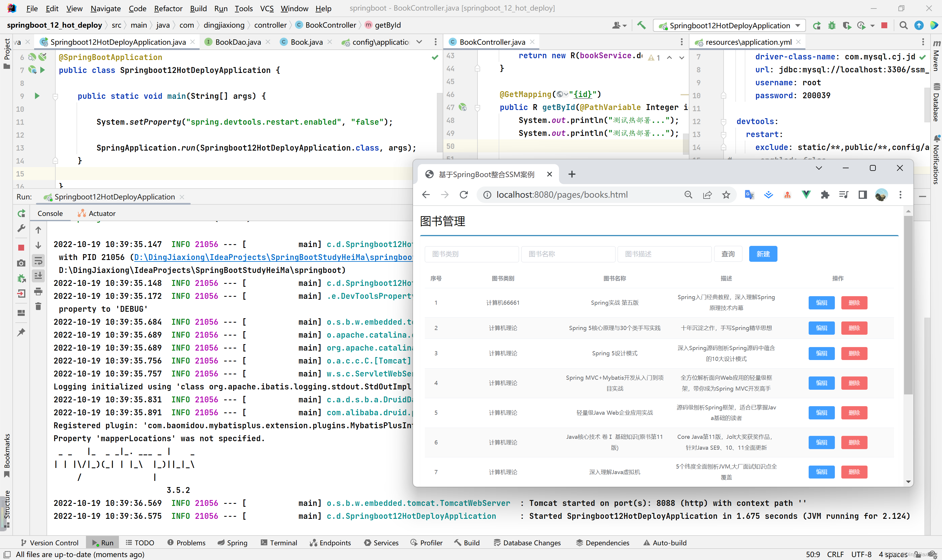Toggle Bookmarks tool window on left
This screenshot has height=560, width=942.
coord(6,456)
